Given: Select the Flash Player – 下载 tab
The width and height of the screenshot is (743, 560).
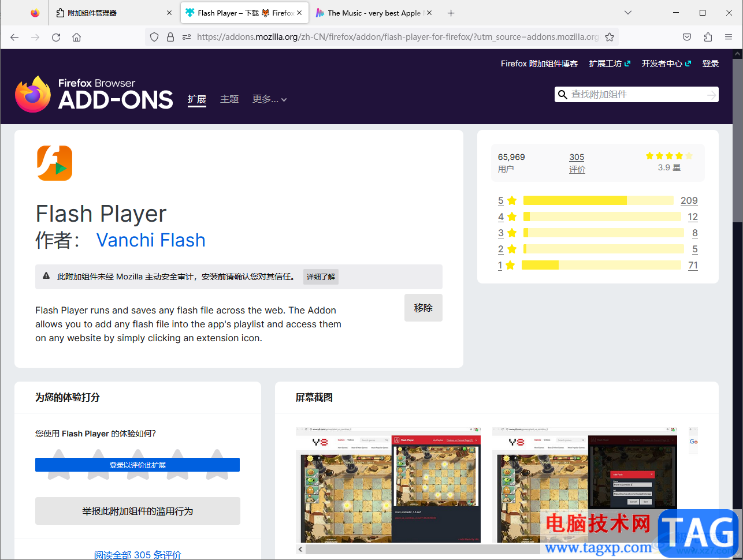Looking at the screenshot, I should point(244,13).
